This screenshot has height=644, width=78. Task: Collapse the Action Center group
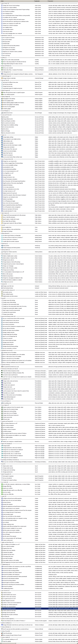pyautogui.click(x=1, y=4)
